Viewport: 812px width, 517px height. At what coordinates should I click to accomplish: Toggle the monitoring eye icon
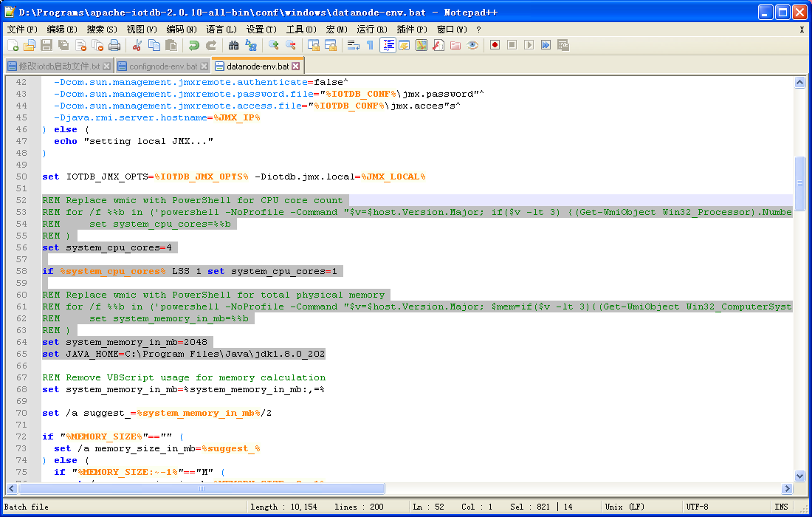pos(472,46)
